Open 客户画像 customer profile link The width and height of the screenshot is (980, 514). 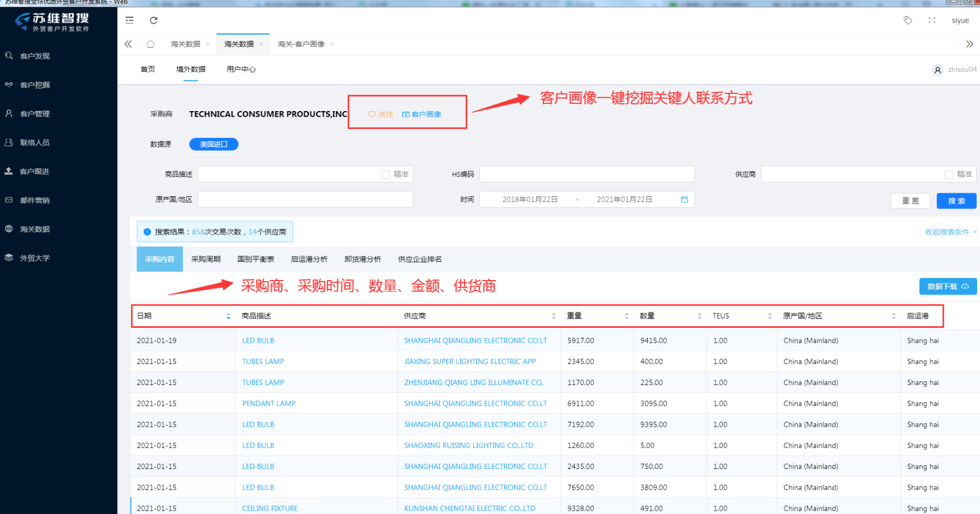[x=422, y=114]
